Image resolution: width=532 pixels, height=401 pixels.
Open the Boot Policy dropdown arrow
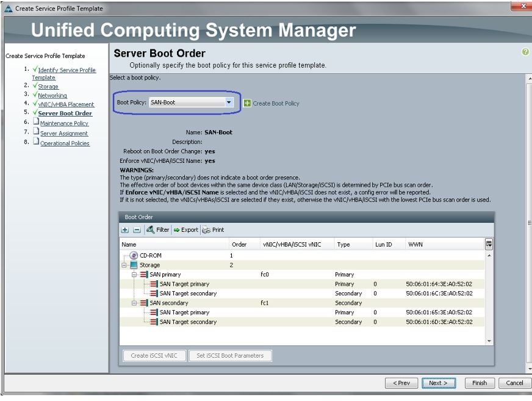229,102
